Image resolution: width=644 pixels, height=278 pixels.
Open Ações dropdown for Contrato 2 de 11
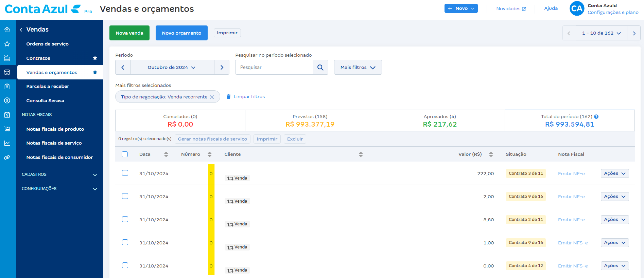tap(615, 220)
